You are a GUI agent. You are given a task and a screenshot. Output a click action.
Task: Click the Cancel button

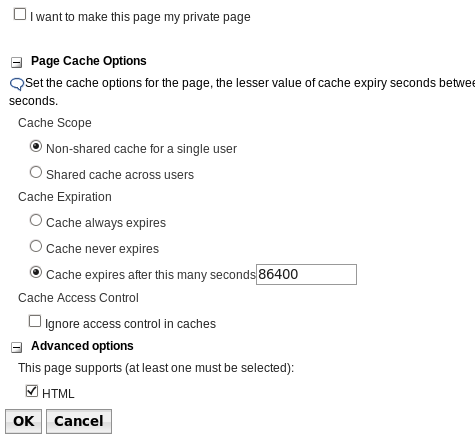point(79,421)
